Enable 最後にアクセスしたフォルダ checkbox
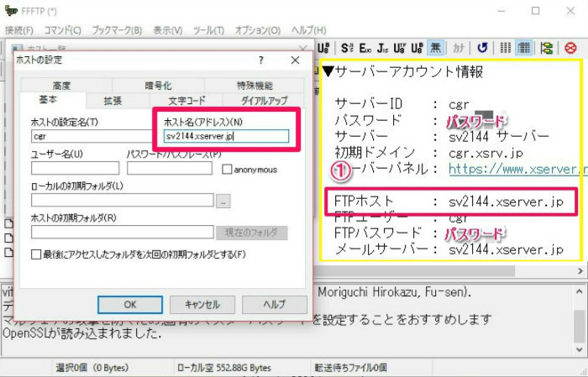Viewport: 588px width, 377px height. pyautogui.click(x=36, y=254)
